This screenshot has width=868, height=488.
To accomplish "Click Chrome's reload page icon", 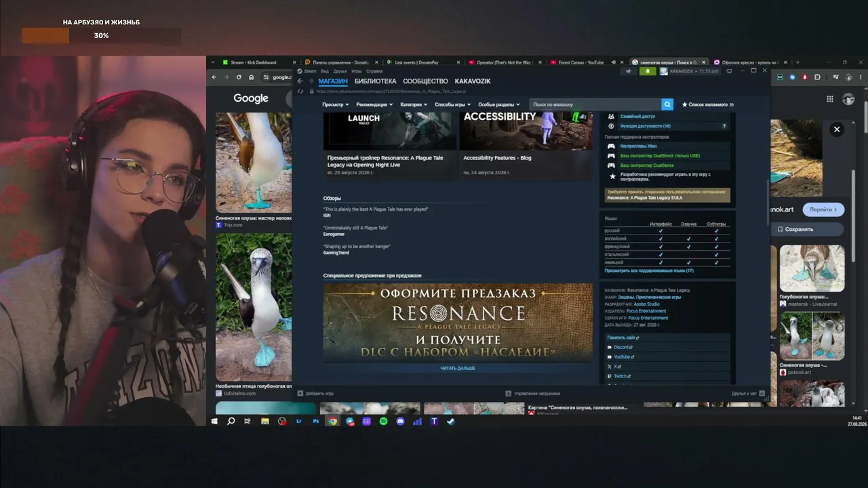I will pos(239,77).
